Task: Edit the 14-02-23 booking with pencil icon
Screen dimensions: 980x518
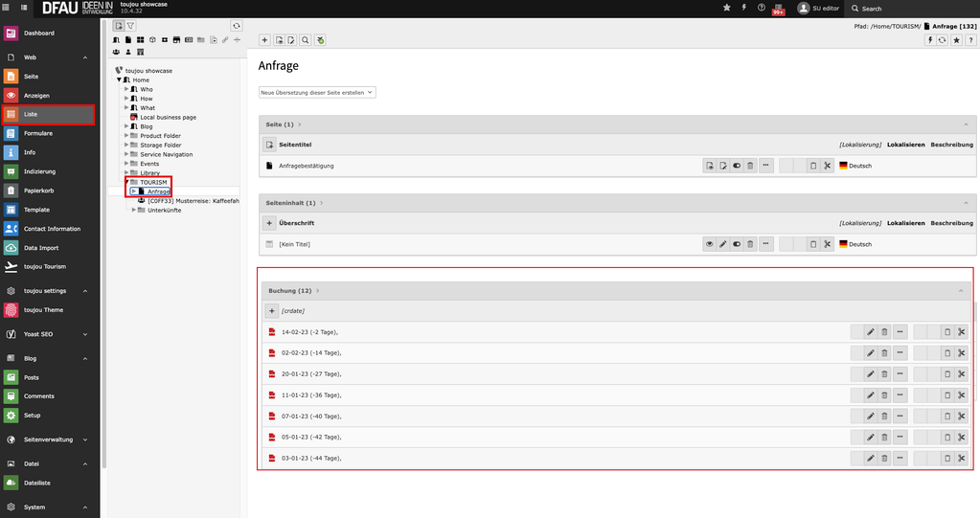Action: coord(871,332)
